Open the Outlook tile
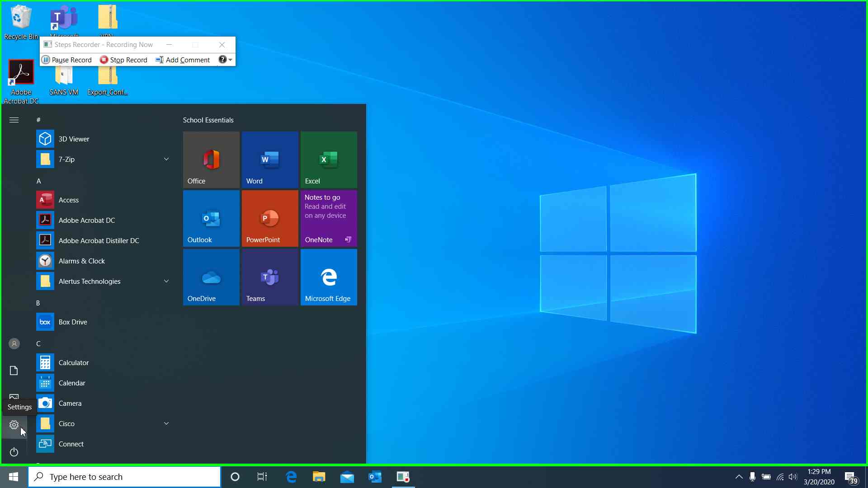Image resolution: width=868 pixels, height=488 pixels. (211, 218)
